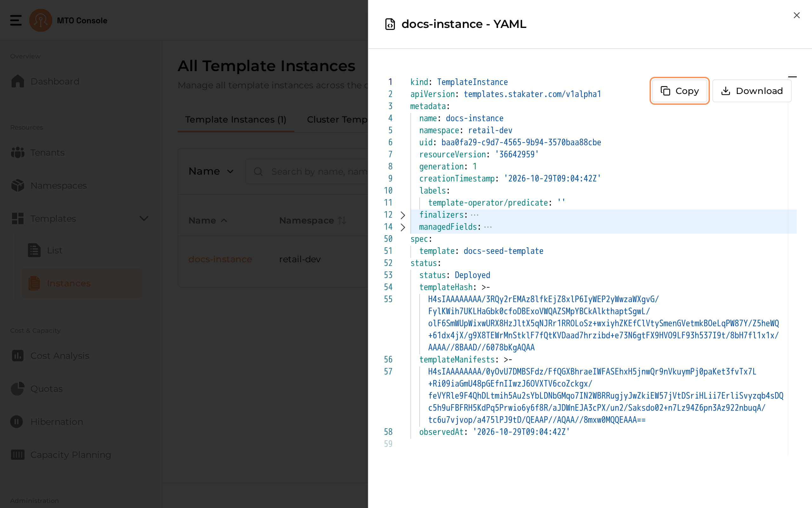The image size is (812, 508).
Task: Open the Name filter dropdown
Action: pos(211,171)
